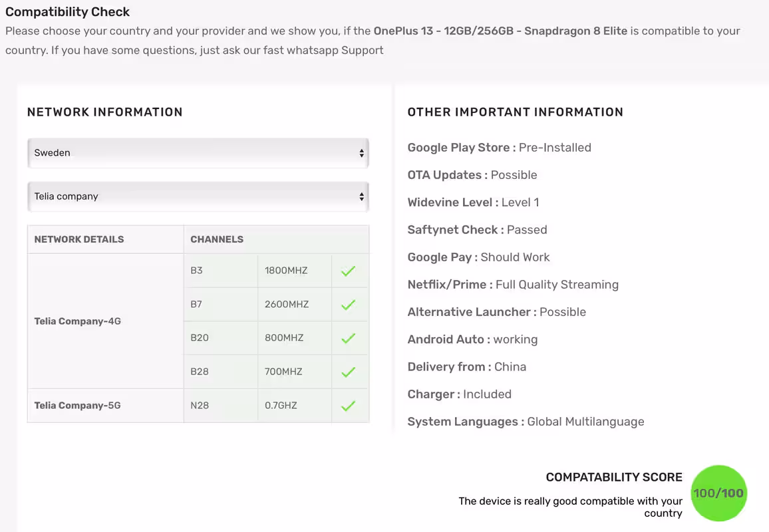
Task: Click the Android Auto working line
Action: [x=472, y=340]
